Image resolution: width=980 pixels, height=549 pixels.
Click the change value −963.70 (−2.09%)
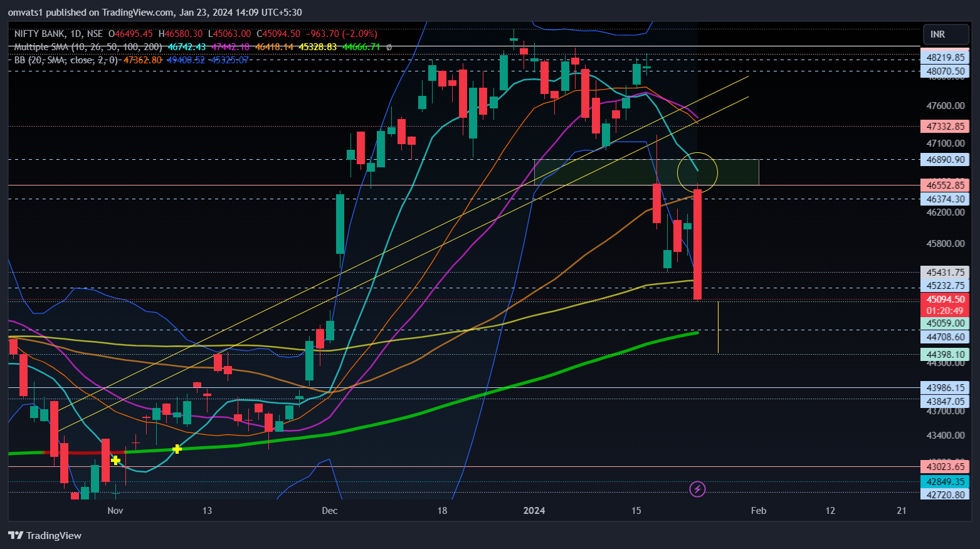point(342,34)
